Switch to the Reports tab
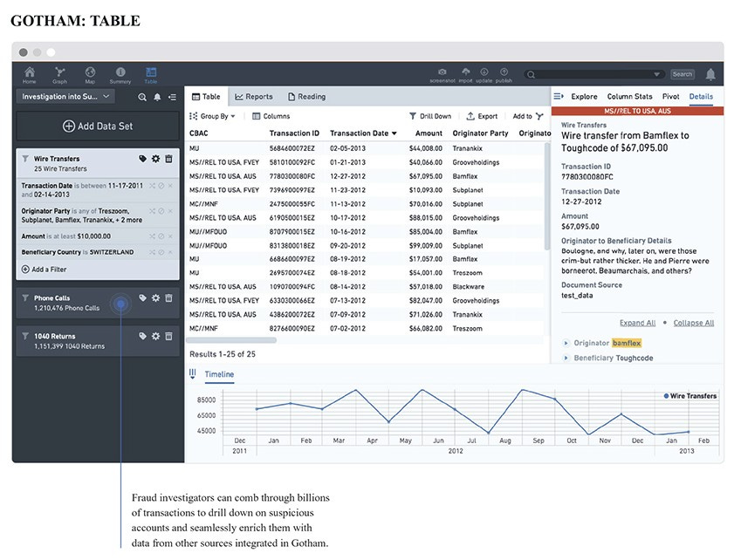734x560 pixels. (254, 96)
